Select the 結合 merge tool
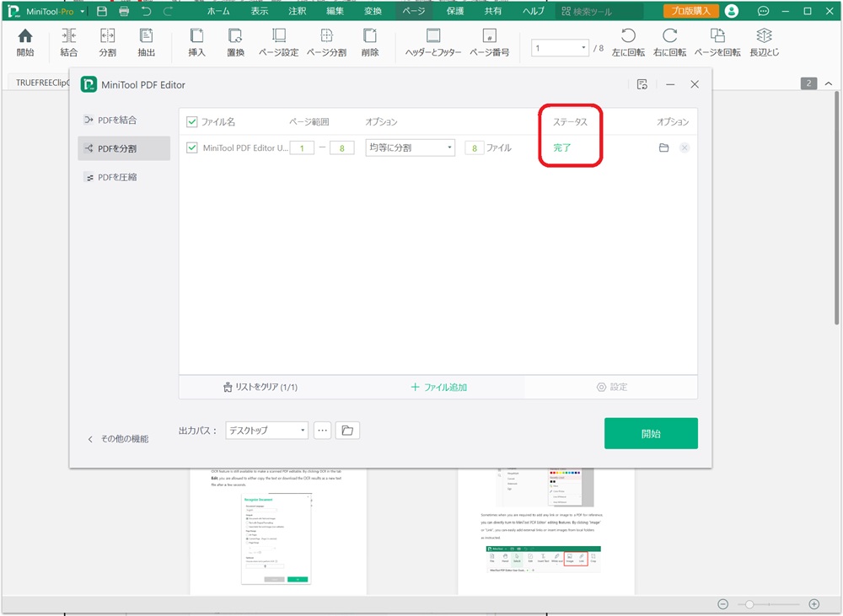Screen dimensions: 843x616 (x=69, y=42)
